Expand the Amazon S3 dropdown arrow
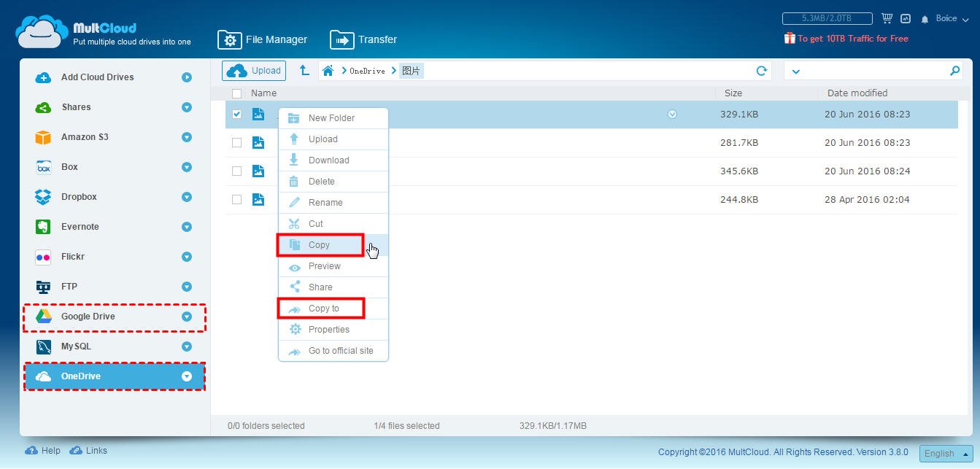This screenshot has height=469, width=980. tap(187, 137)
